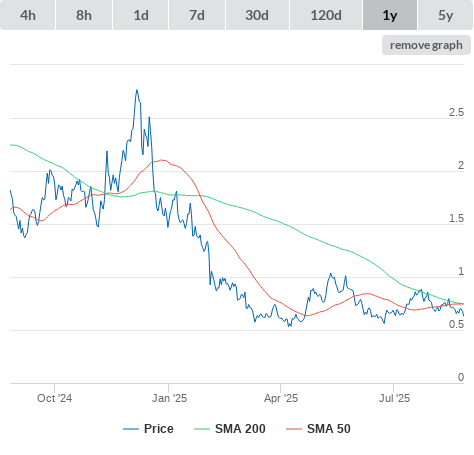474x455 pixels.
Task: Click the blue Price legend line marker
Action: pyautogui.click(x=131, y=429)
